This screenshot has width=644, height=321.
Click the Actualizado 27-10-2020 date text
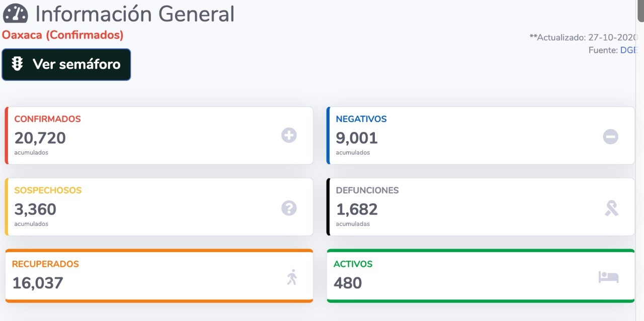pyautogui.click(x=584, y=37)
